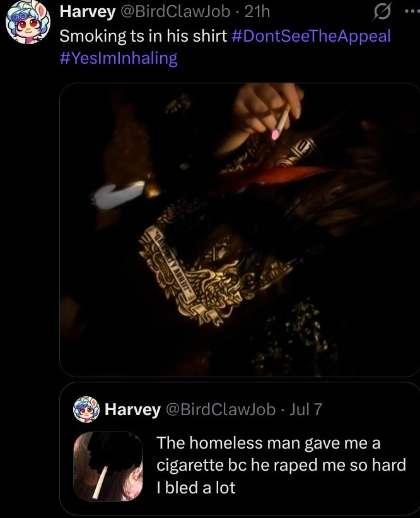This screenshot has width=420, height=518.
Task: Open the #YesImInhaling hashtag
Action: click(119, 58)
